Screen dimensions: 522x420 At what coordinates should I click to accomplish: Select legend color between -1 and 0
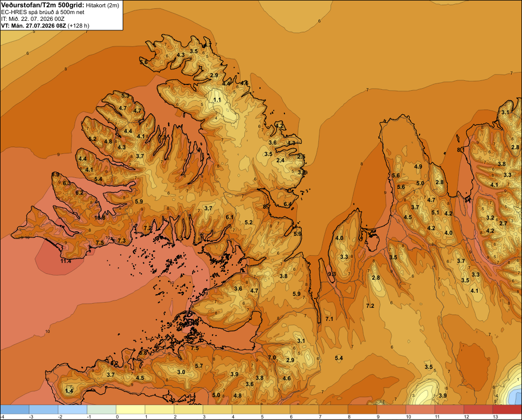tap(102, 410)
